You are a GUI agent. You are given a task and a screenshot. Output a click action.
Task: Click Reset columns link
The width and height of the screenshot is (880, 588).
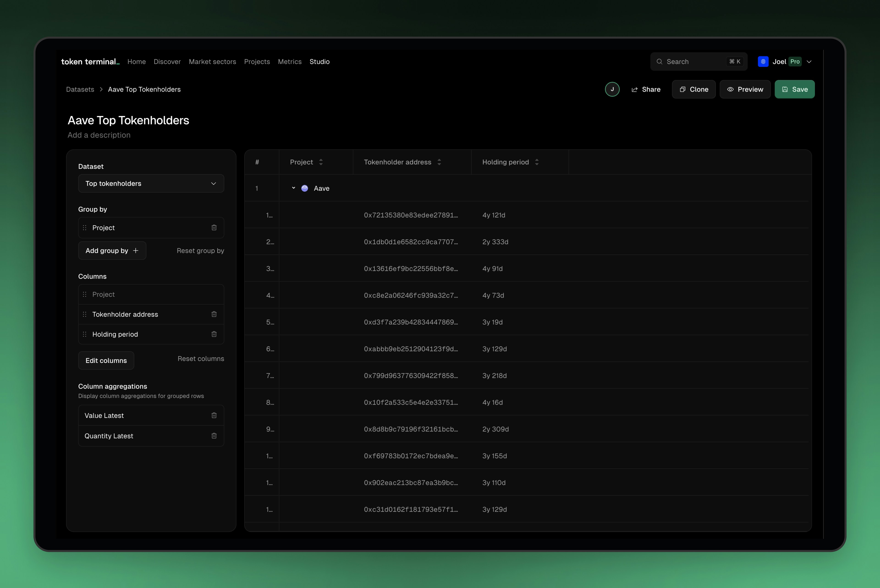click(201, 359)
